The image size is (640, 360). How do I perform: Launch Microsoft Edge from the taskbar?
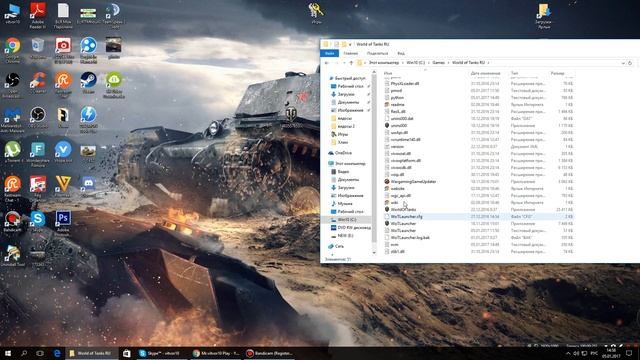click(x=57, y=353)
